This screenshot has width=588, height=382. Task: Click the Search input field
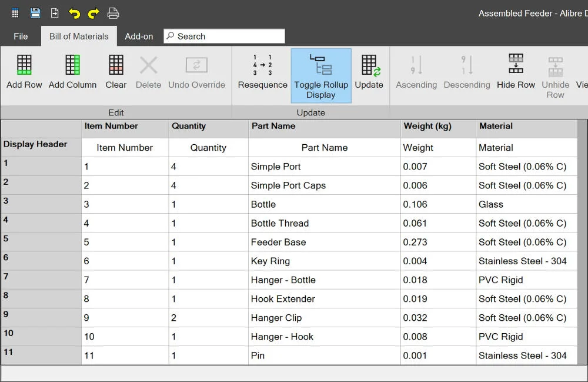tap(224, 36)
